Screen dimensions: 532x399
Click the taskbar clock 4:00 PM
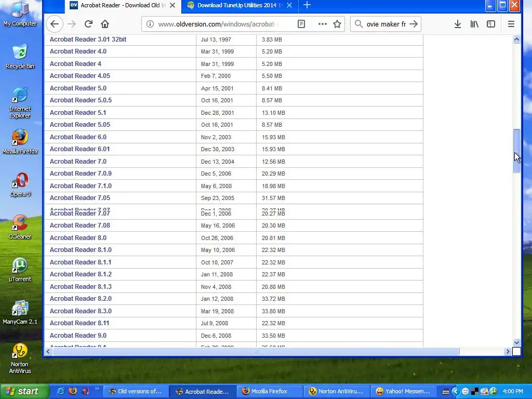(513, 392)
